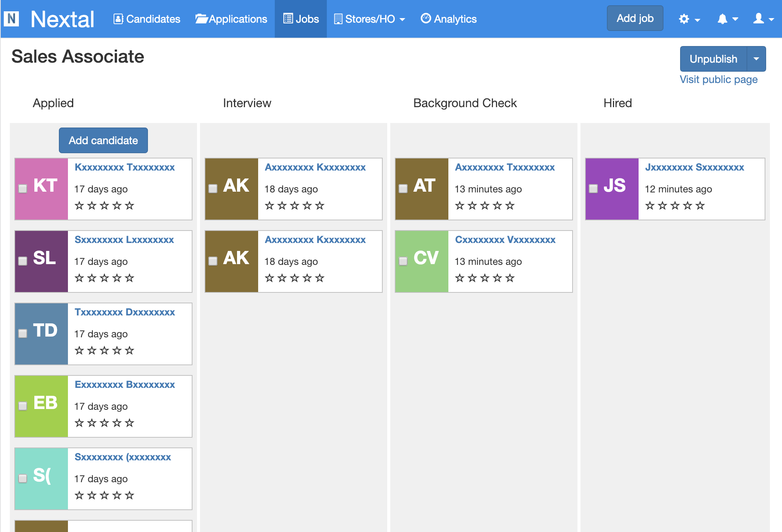Open Kxxxxxxxxx Txxxxxxxx candidate profile

[x=125, y=167]
